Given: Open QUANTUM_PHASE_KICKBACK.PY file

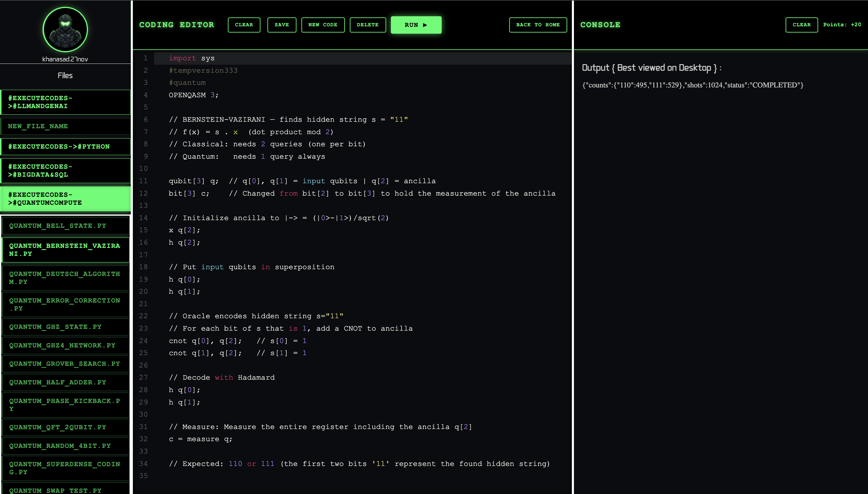Looking at the screenshot, I should point(66,405).
